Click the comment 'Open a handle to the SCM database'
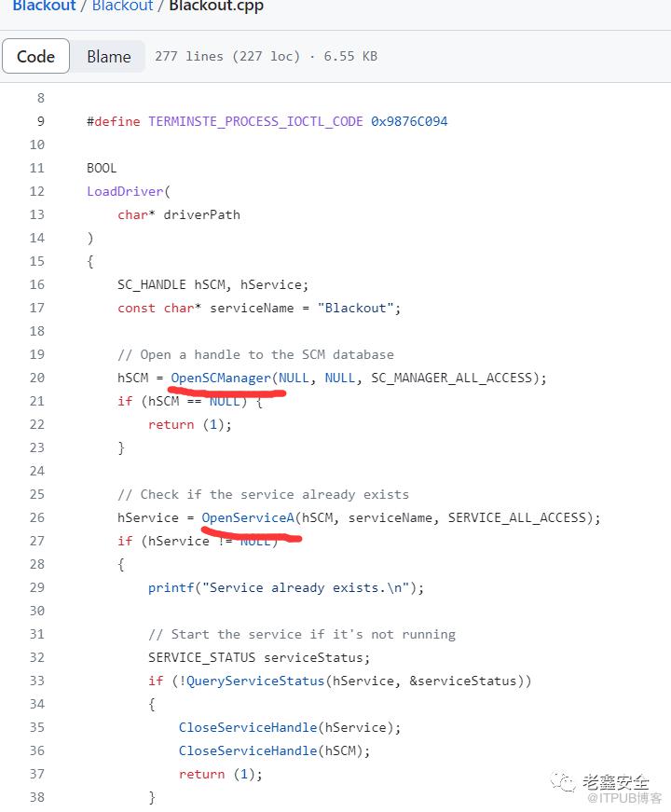Screen dimensions: 671x812 [x=255, y=354]
